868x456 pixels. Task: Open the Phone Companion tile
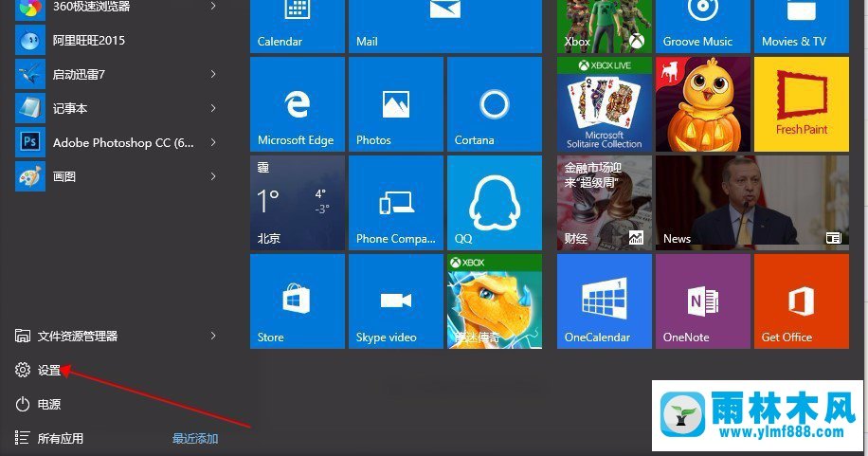pyautogui.click(x=396, y=203)
